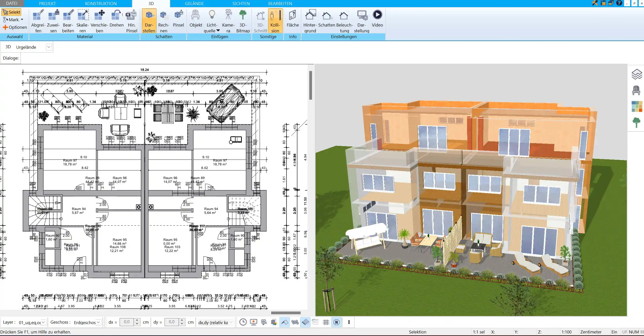Toggle the Darstellen shadow display button
Viewport: 644px width, 336px height.
(149, 21)
